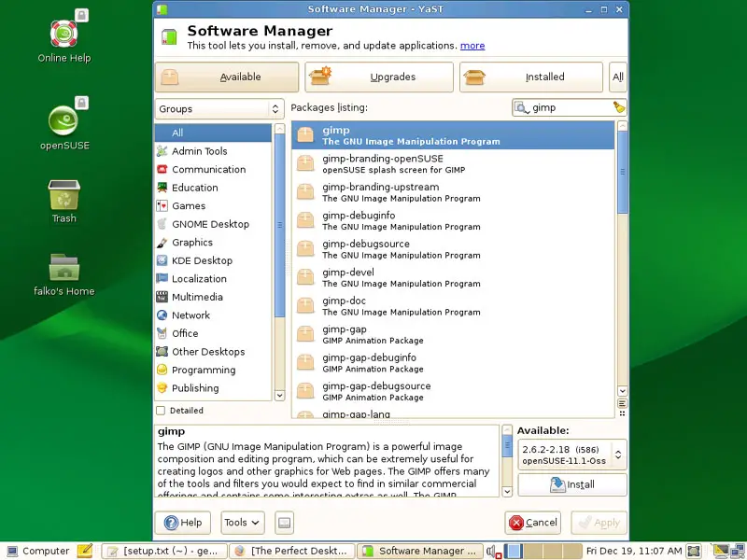Select the All group entry
The height and width of the screenshot is (560, 747).
214,133
